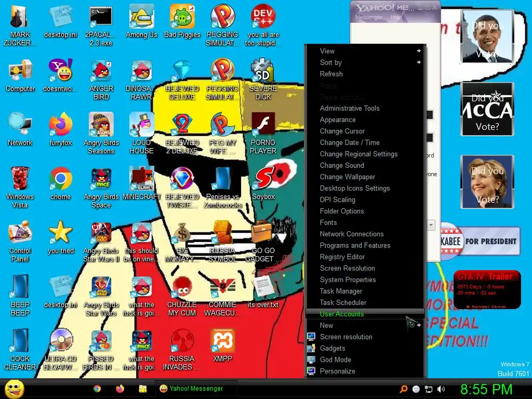This screenshot has height=399, width=532.
Task: Select Task Manager in context menu
Action: 365,291
